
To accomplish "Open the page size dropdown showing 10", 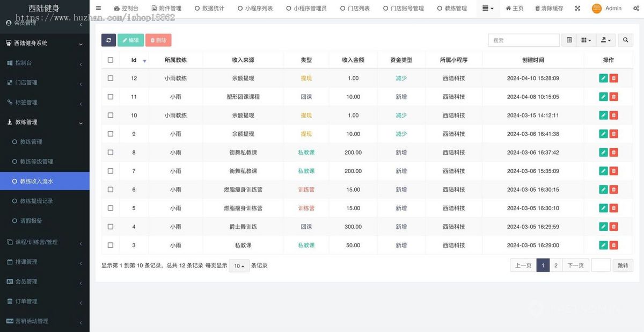I will click(238, 265).
